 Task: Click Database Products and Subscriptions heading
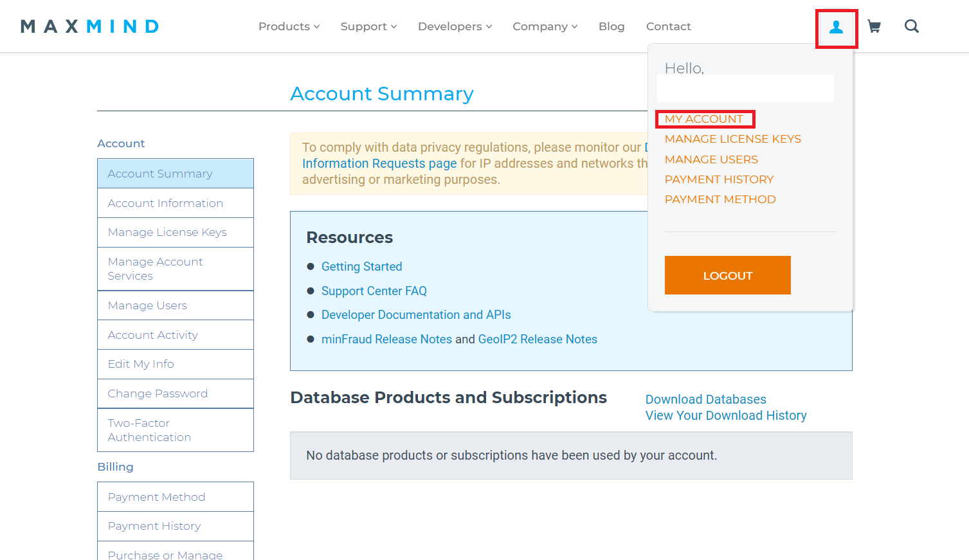point(448,397)
